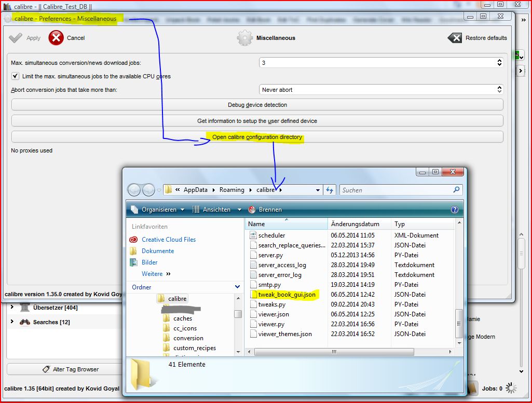Select the viewer_themes.json file
This screenshot has width=532, height=403.
coord(284,334)
